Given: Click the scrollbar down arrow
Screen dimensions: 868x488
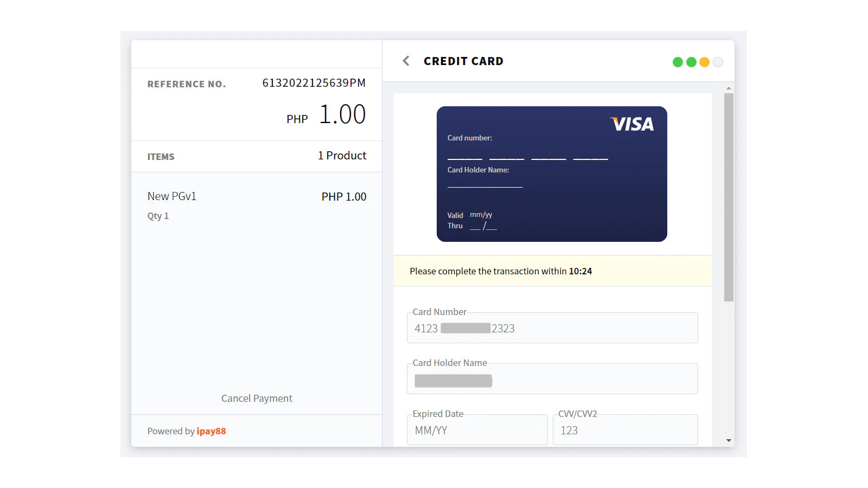Looking at the screenshot, I should click(x=729, y=440).
